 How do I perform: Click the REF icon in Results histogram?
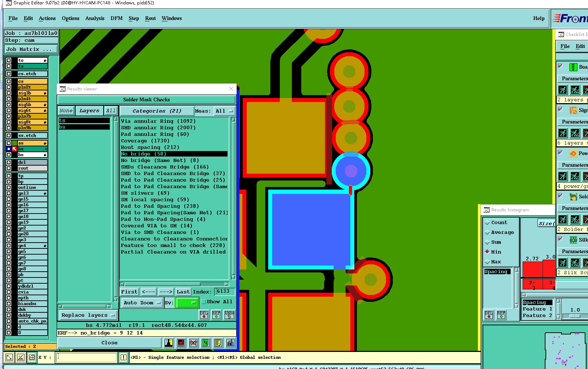click(x=501, y=315)
